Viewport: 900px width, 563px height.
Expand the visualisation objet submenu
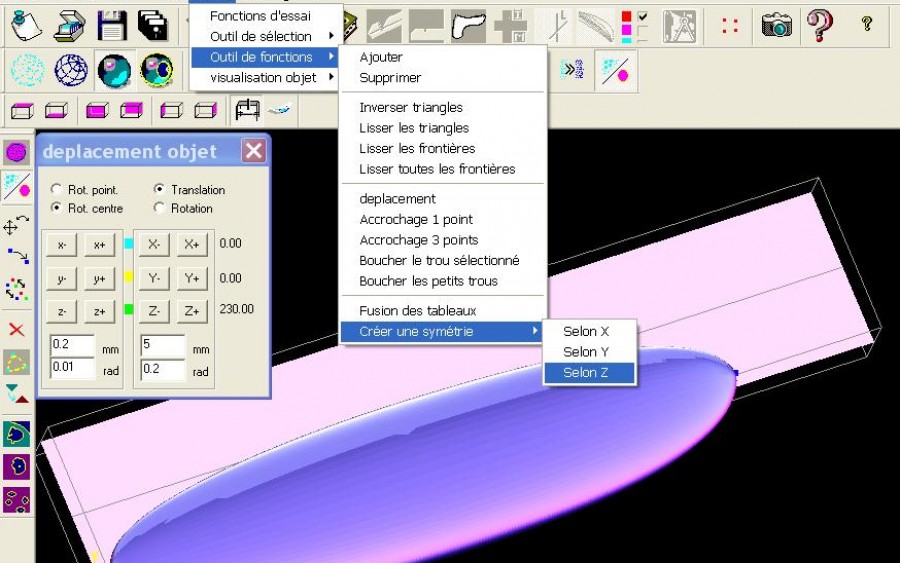(x=265, y=77)
